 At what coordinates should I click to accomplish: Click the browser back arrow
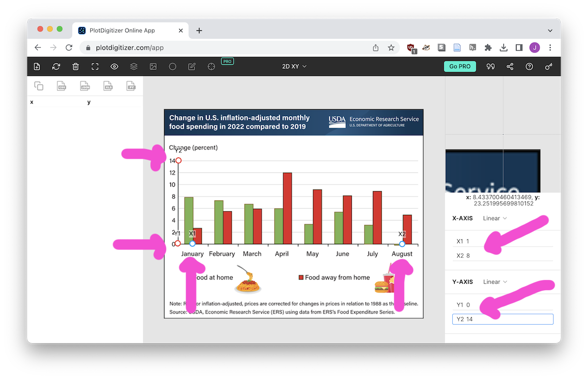click(38, 48)
